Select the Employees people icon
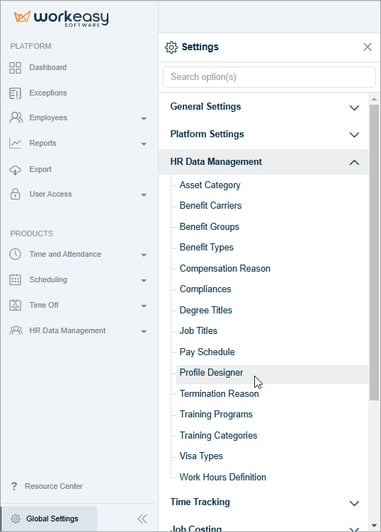Screen dimensions: 381x532 pos(16,117)
